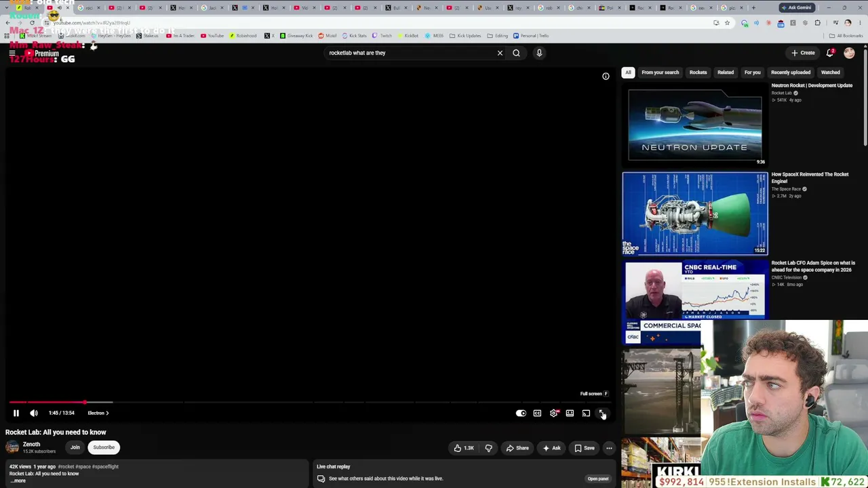Save the video to a playlist
The width and height of the screenshot is (868, 488).
(x=585, y=447)
